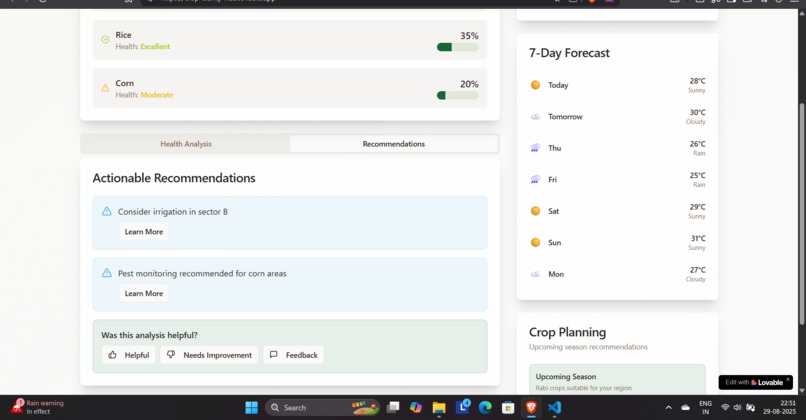This screenshot has height=420, width=806.
Task: Click the cloud icon for Mon
Action: 535,274
